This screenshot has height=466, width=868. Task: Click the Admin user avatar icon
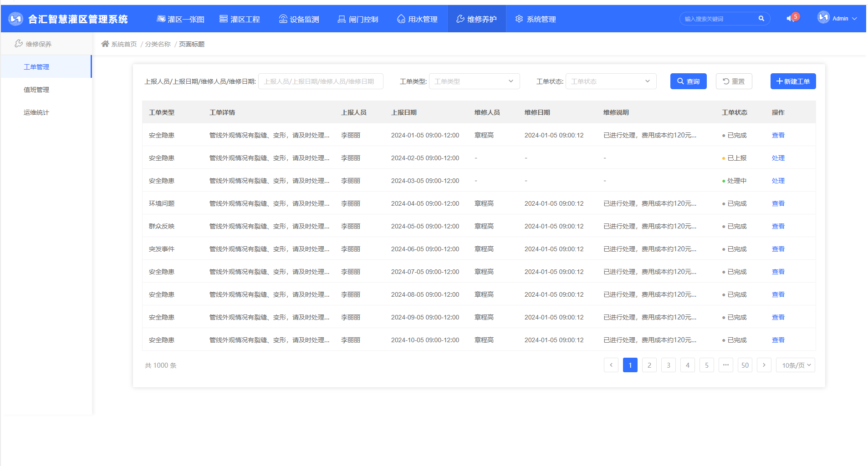coord(823,18)
